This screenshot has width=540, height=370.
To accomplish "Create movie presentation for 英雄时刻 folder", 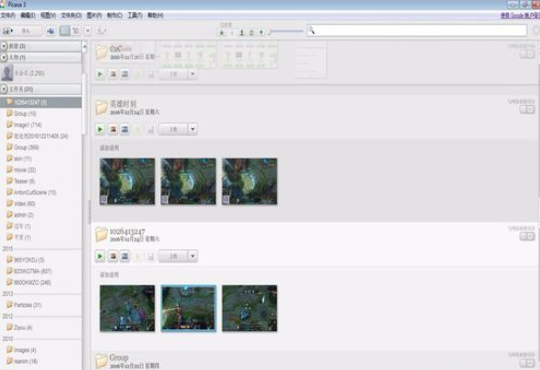I will click(x=125, y=129).
